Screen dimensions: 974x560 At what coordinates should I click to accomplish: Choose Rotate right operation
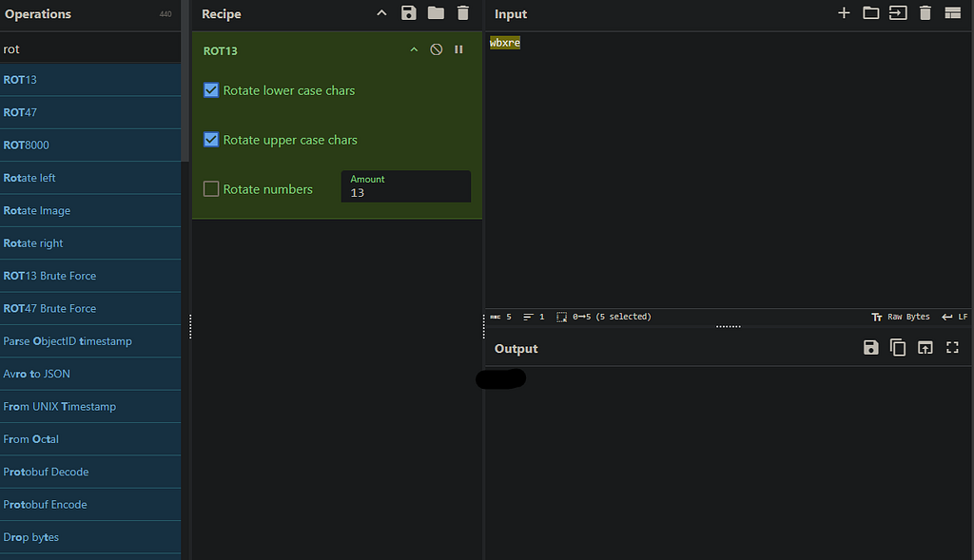(90, 242)
